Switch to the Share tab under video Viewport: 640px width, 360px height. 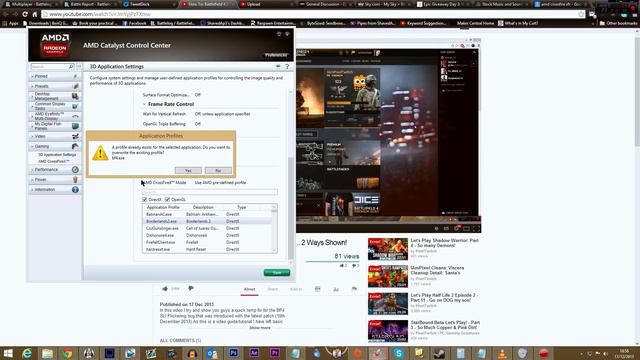tap(273, 289)
